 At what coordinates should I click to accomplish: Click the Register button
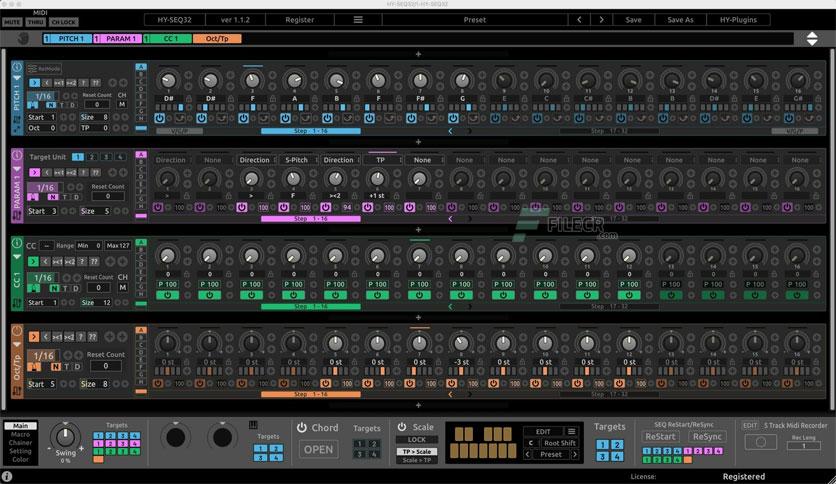300,20
